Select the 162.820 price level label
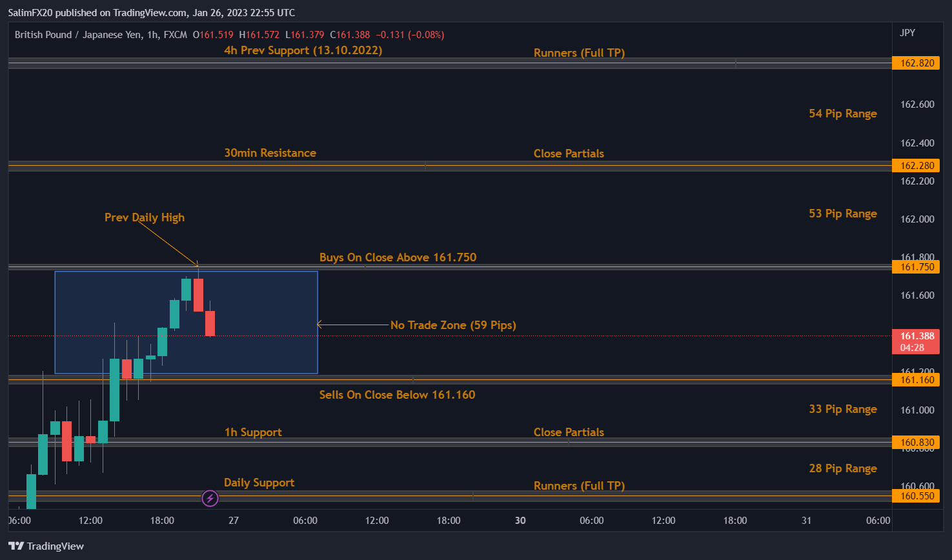 [916, 63]
